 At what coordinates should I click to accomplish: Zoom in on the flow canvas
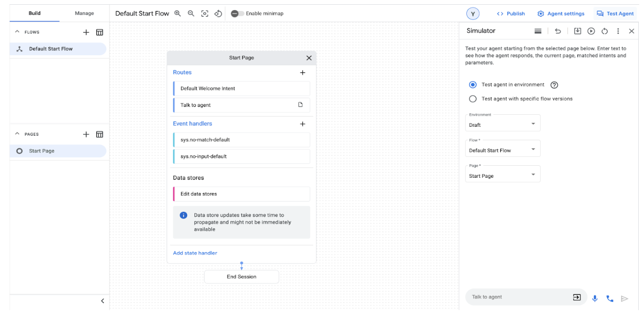point(178,13)
